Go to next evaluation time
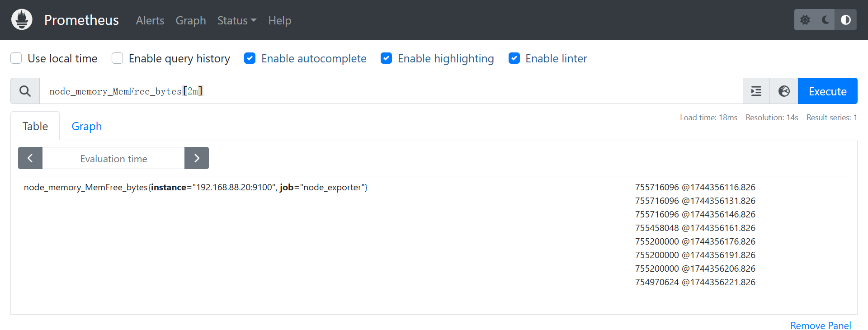Image resolution: width=868 pixels, height=330 pixels. (197, 158)
